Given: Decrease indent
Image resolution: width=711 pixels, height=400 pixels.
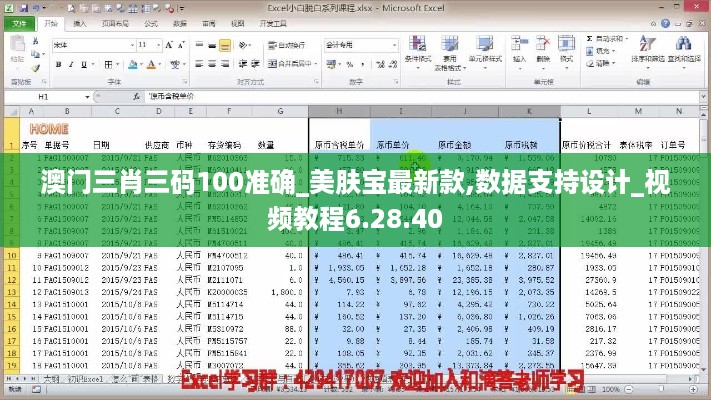Looking at the screenshot, I should pos(243,64).
